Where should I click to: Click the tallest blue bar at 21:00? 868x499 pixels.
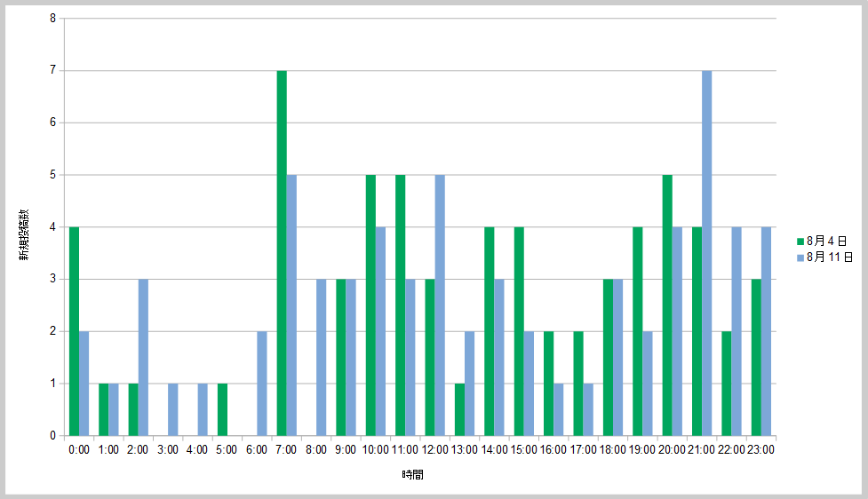707,253
